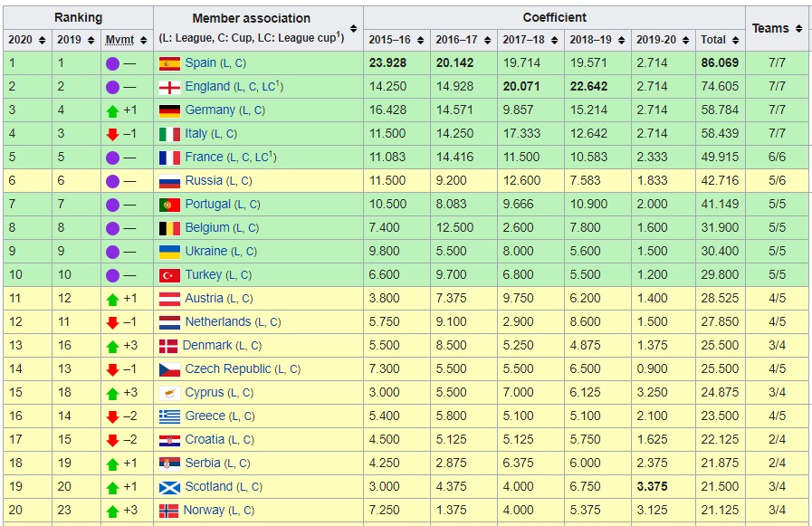Open the Belgium association link
The width and height of the screenshot is (812, 526).
[207, 227]
